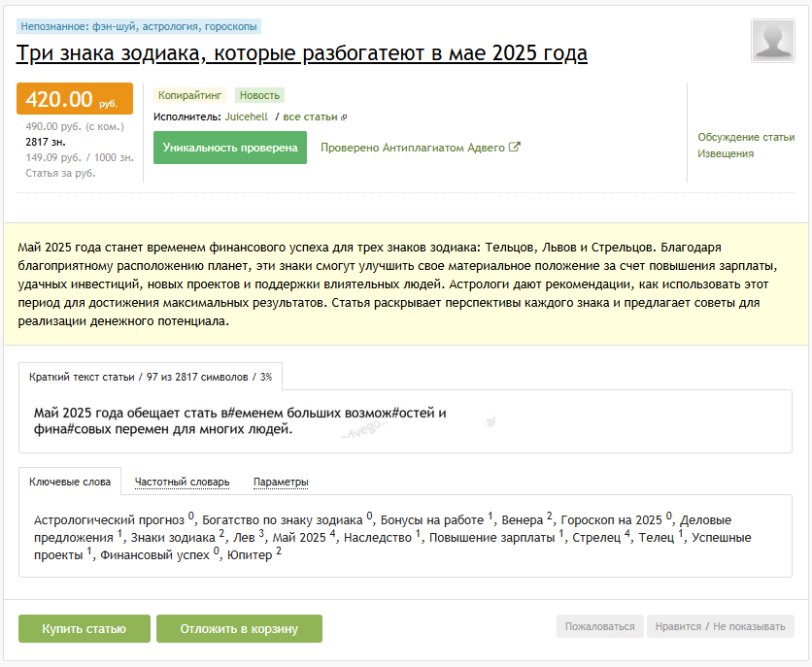Click the Уникальность проверена button
812x667 pixels.
click(230, 148)
